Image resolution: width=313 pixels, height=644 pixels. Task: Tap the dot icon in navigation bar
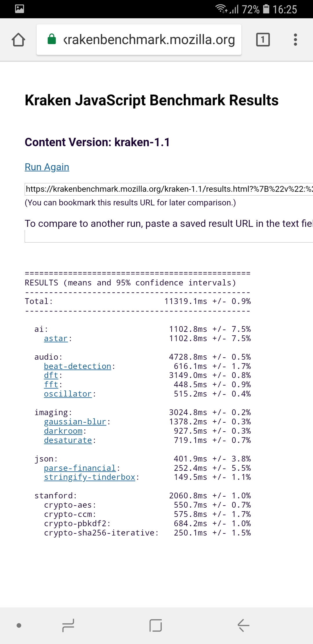(19, 625)
